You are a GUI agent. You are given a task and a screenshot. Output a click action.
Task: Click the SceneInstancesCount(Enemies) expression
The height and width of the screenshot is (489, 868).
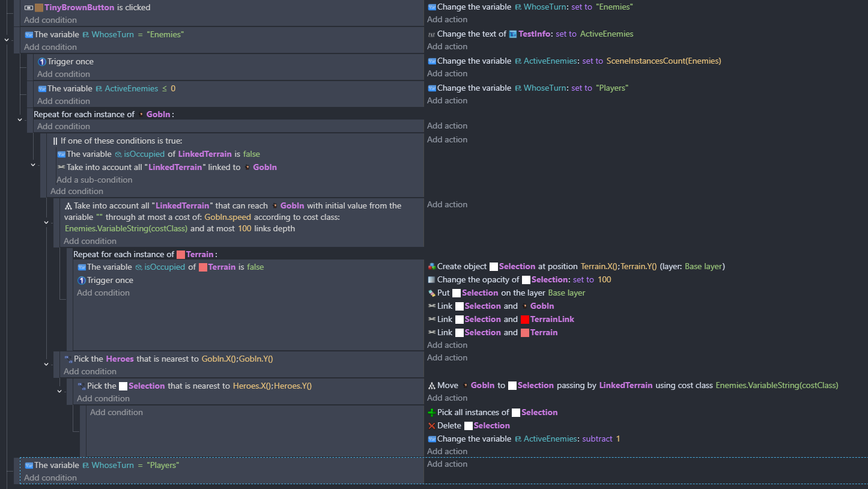663,61
